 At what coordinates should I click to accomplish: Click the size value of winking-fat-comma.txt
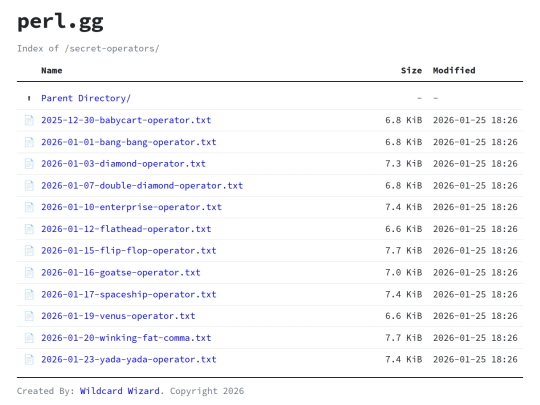[x=403, y=338]
